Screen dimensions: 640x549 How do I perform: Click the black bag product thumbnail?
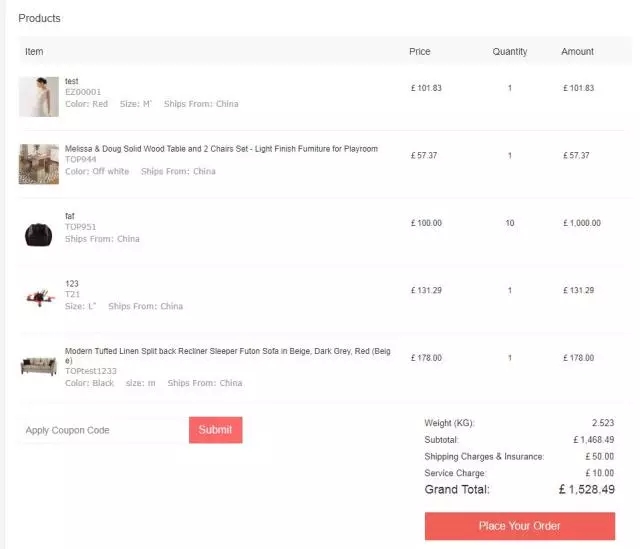pyautogui.click(x=38, y=233)
